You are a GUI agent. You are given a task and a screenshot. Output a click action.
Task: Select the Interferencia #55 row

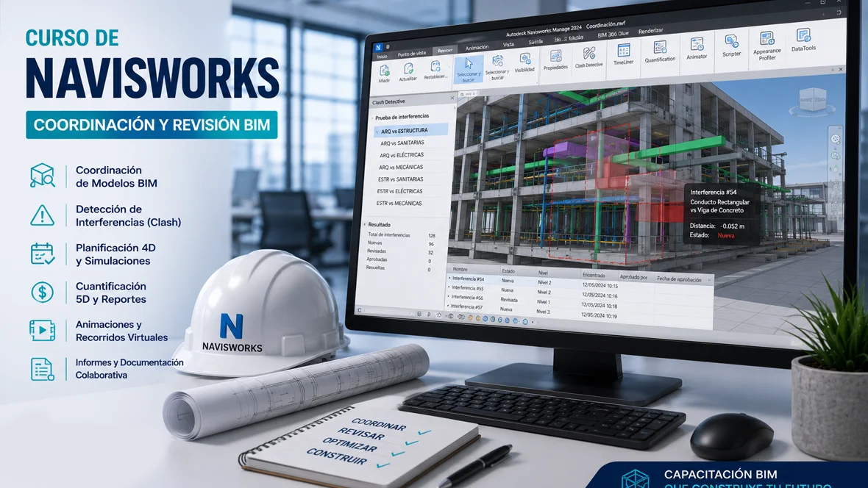[x=580, y=292]
